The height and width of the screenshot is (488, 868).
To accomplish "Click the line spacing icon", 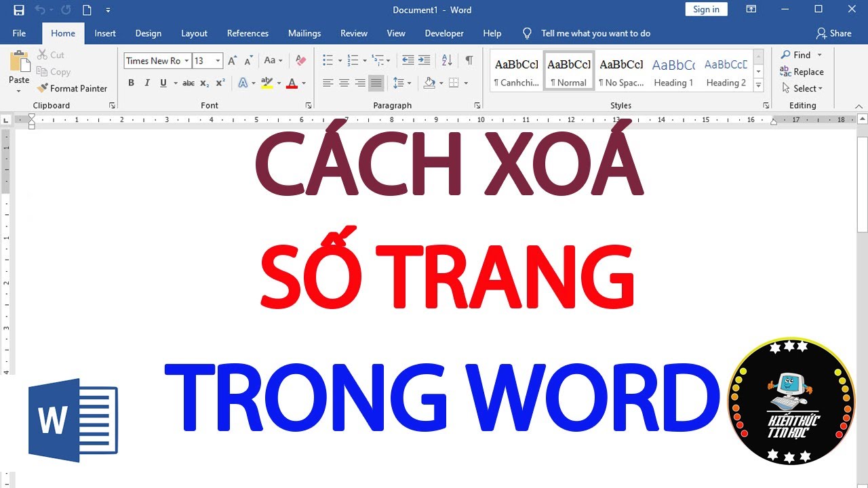I will tap(398, 83).
